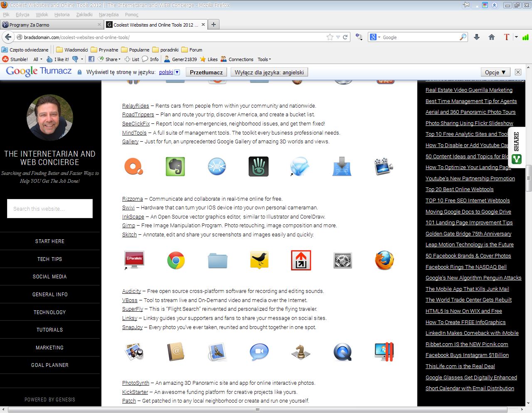Open the Zakładki menu
The image size is (532, 413).
click(84, 15)
